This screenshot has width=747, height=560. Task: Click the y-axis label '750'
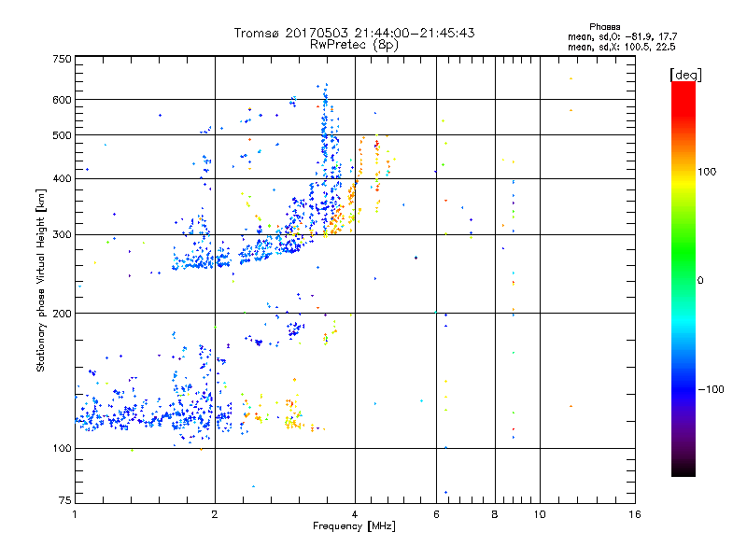point(62,59)
